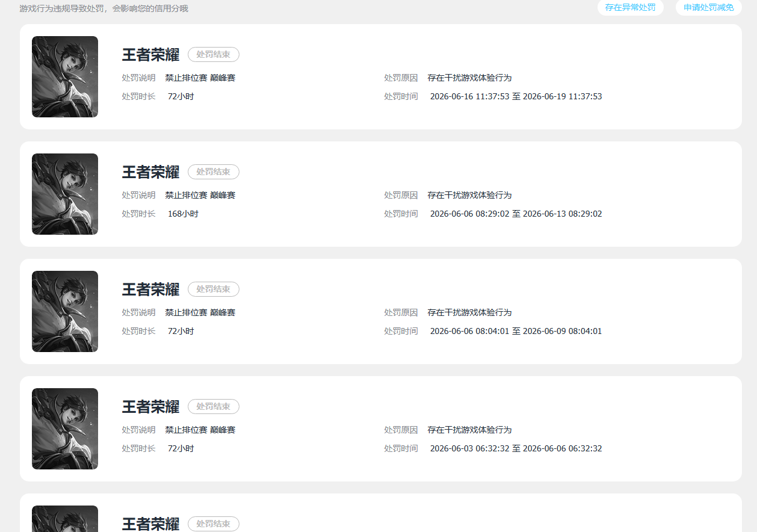Click 2026-06-06 08:29:02 至 2026-06-13 08:29:02

[x=516, y=214]
